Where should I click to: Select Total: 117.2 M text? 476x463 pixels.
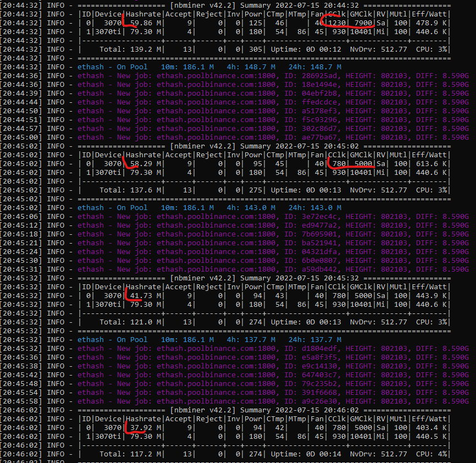[x=130, y=454]
